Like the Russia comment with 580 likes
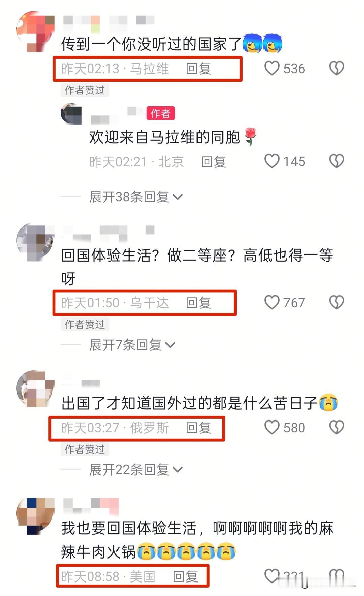Screen dimensions: 364x596 click(272, 427)
